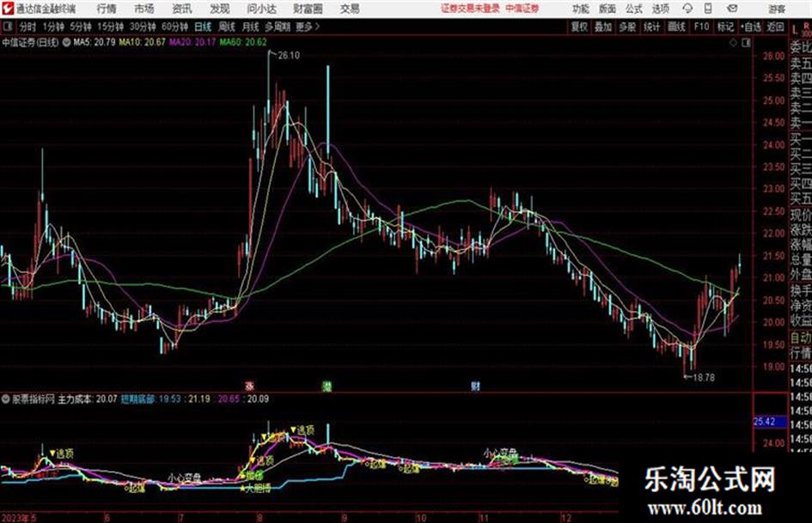Select the 周线 weekly chart tab
The width and height of the screenshot is (812, 523).
(227, 27)
